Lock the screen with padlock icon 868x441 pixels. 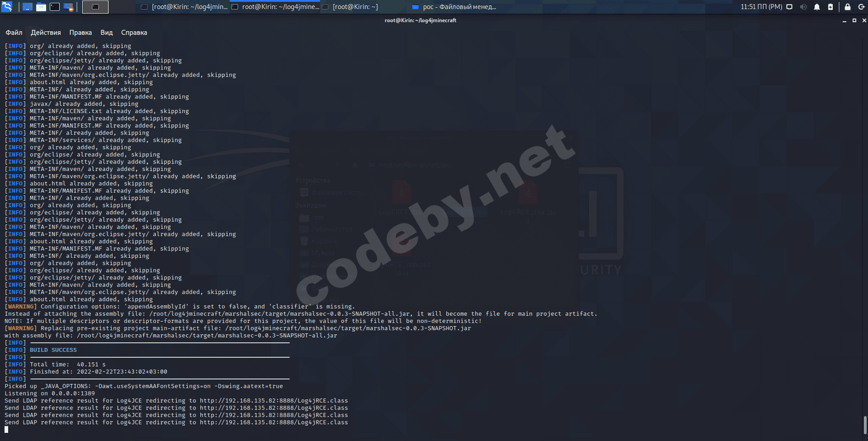pyautogui.click(x=847, y=7)
